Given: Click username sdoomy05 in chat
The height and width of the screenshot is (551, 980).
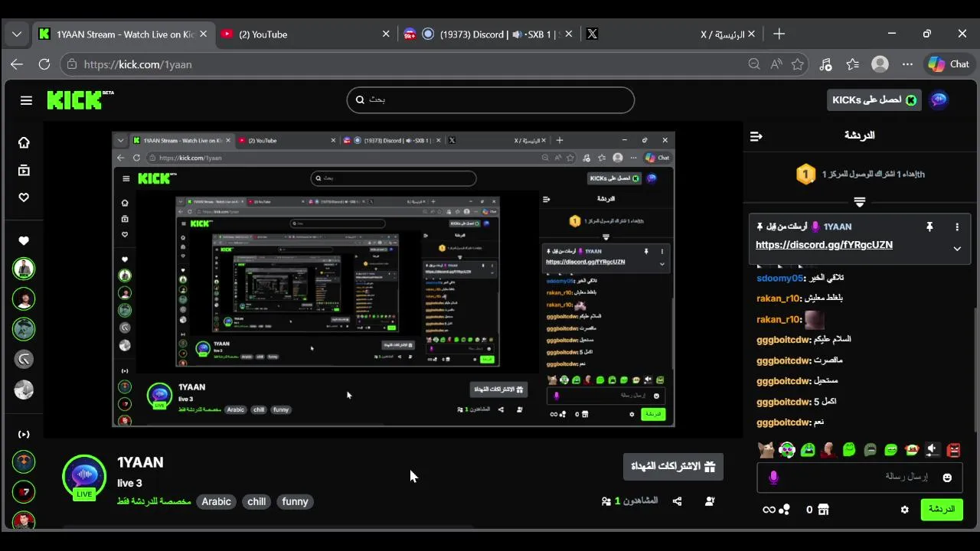Looking at the screenshot, I should tap(779, 278).
